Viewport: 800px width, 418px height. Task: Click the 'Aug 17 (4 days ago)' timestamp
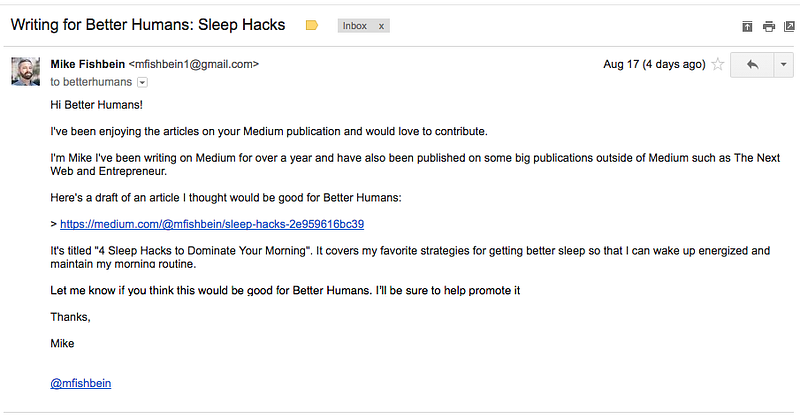coord(654,64)
